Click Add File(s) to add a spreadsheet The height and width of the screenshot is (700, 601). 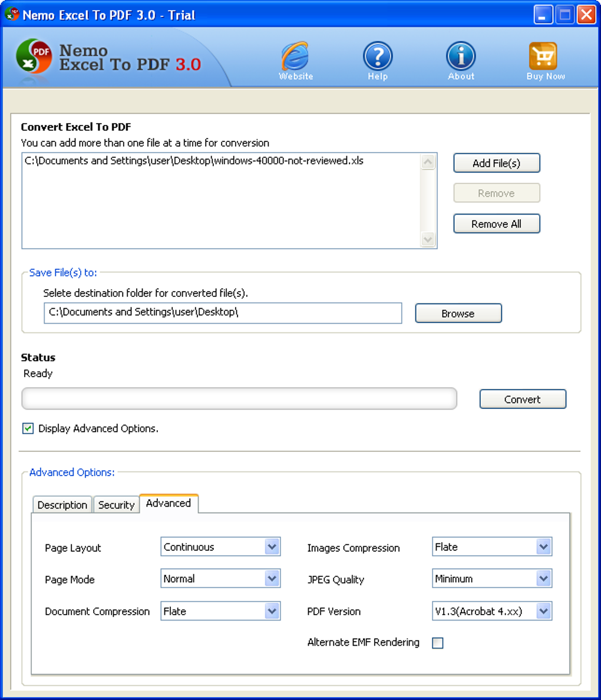[x=496, y=163]
